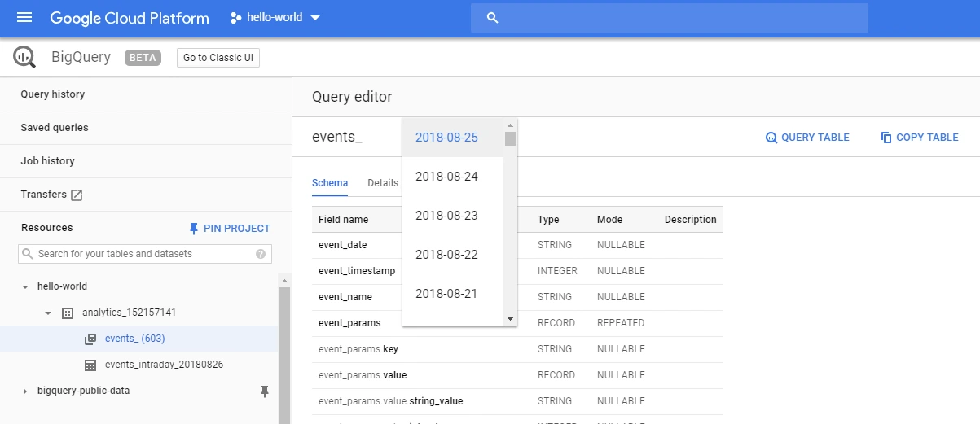Click Go to Classic UI button
Viewport: 980px width, 424px height.
point(218,58)
